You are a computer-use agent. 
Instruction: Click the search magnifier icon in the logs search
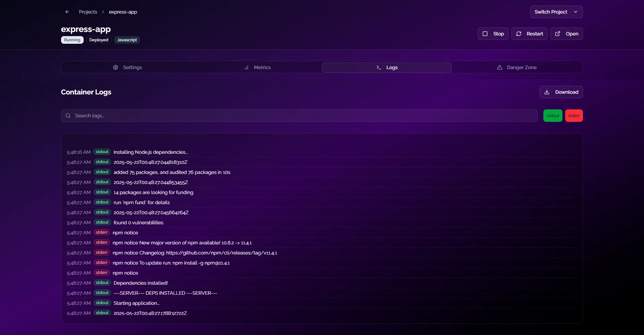pyautogui.click(x=68, y=116)
